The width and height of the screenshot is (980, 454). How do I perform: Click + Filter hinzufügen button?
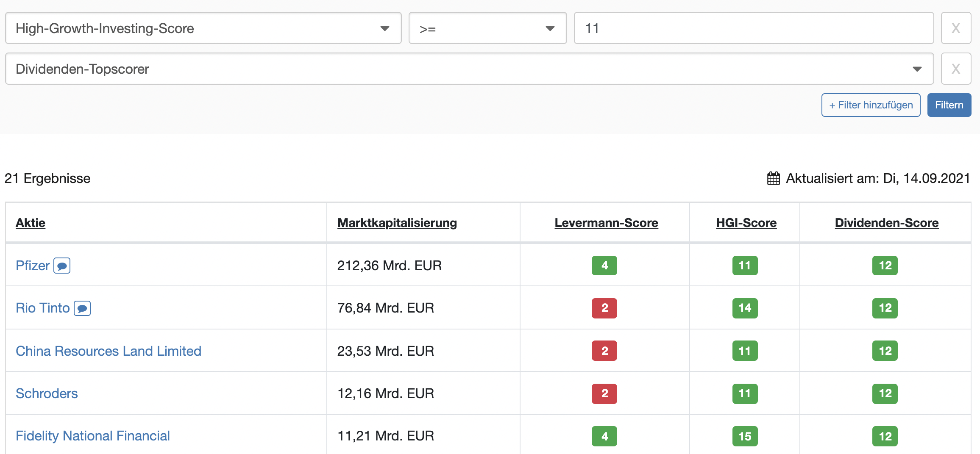point(871,105)
